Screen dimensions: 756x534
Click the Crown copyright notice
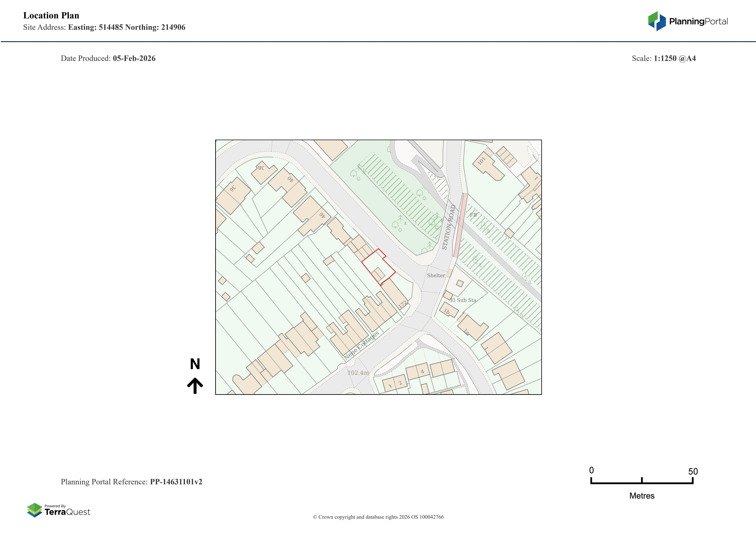378,517
